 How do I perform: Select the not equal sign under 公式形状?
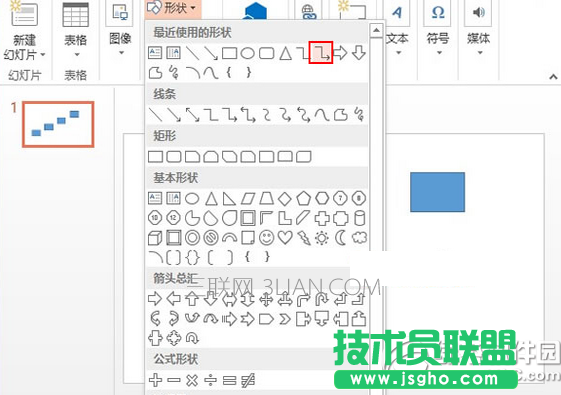248,380
